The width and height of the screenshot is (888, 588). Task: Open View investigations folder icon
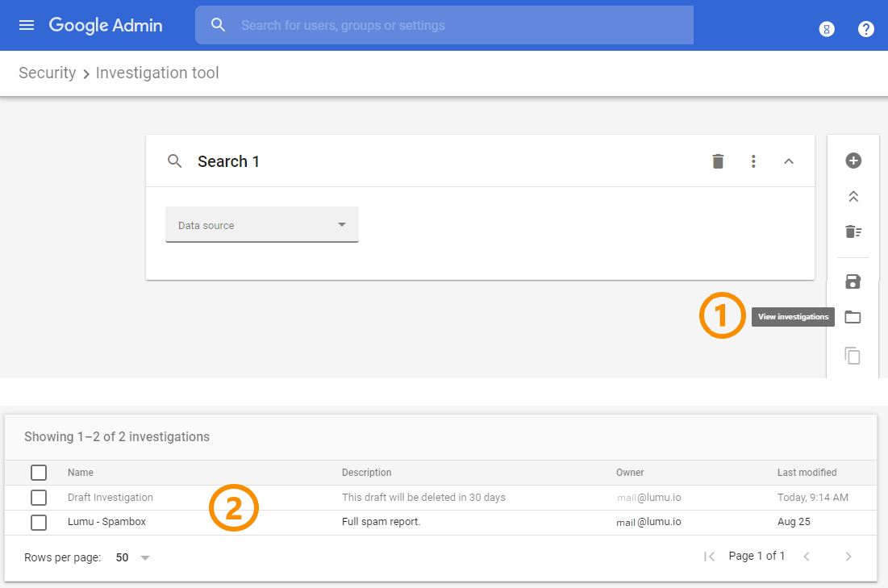[x=853, y=317]
